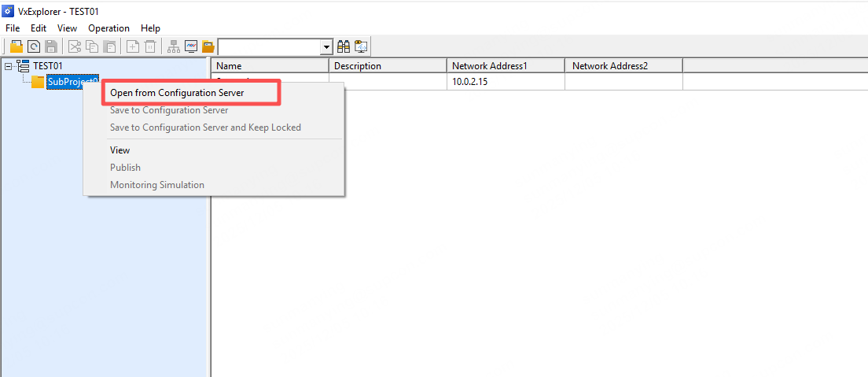The image size is (868, 377).
Task: Open the Operation menu
Action: pyautogui.click(x=108, y=28)
